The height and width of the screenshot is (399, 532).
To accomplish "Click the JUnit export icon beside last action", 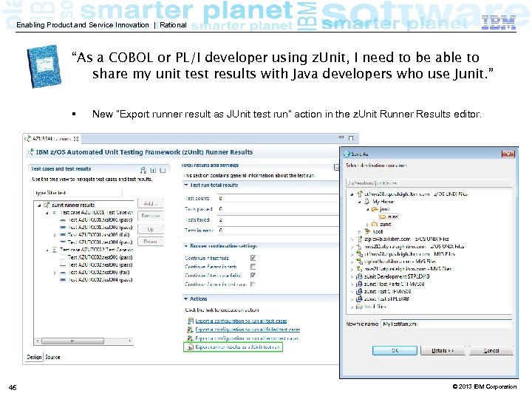I will (190, 347).
